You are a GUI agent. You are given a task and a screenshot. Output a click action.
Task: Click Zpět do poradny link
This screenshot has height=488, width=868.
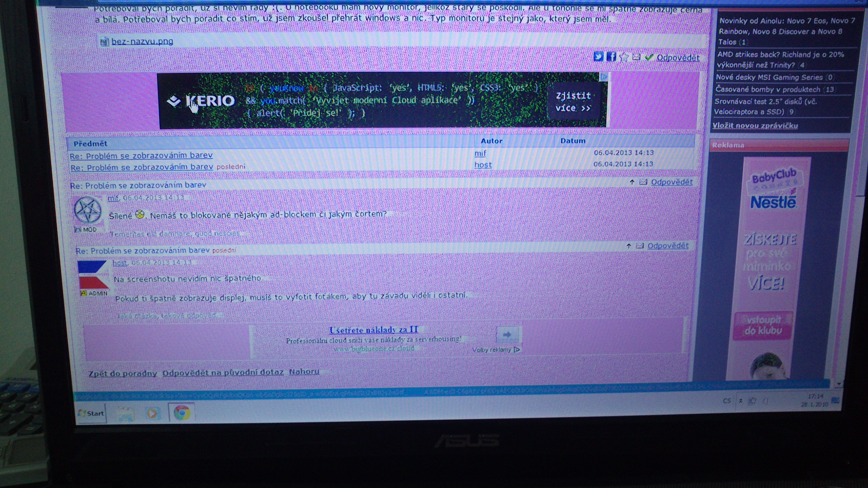pos(122,373)
